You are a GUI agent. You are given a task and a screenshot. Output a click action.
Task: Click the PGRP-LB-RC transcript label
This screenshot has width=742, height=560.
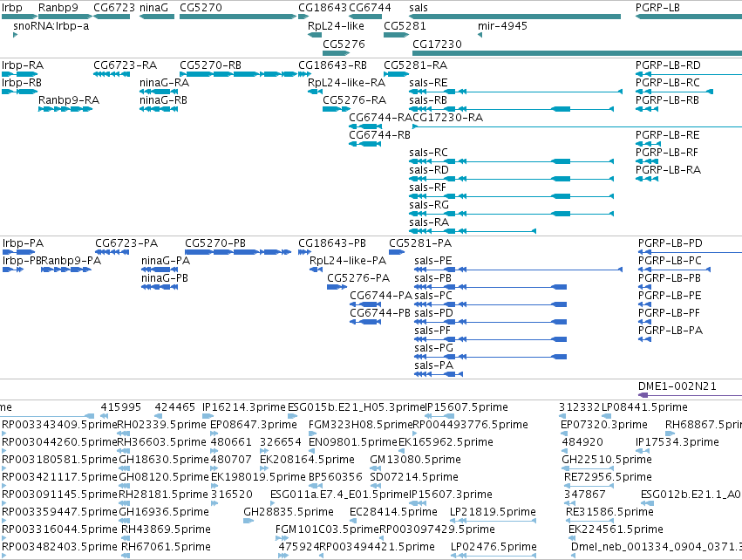coord(668,82)
